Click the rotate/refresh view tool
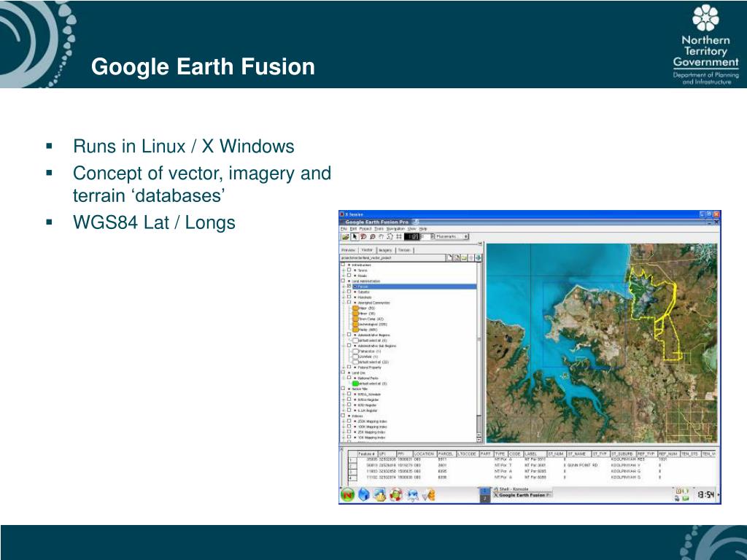 point(390,237)
